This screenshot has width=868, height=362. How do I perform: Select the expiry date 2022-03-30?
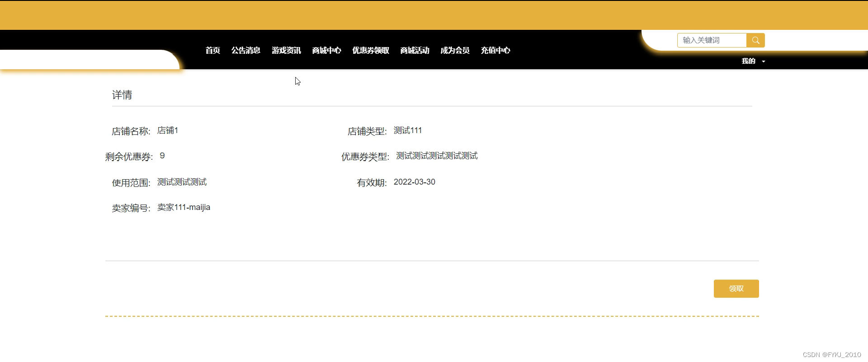point(415,182)
